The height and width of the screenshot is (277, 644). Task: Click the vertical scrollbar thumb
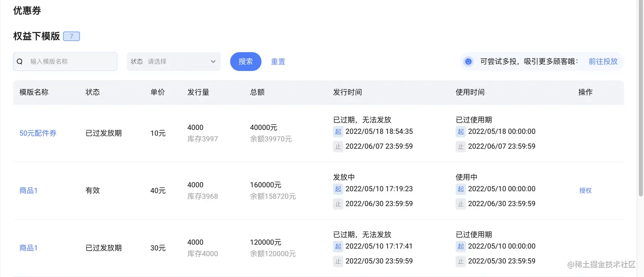(640, 98)
